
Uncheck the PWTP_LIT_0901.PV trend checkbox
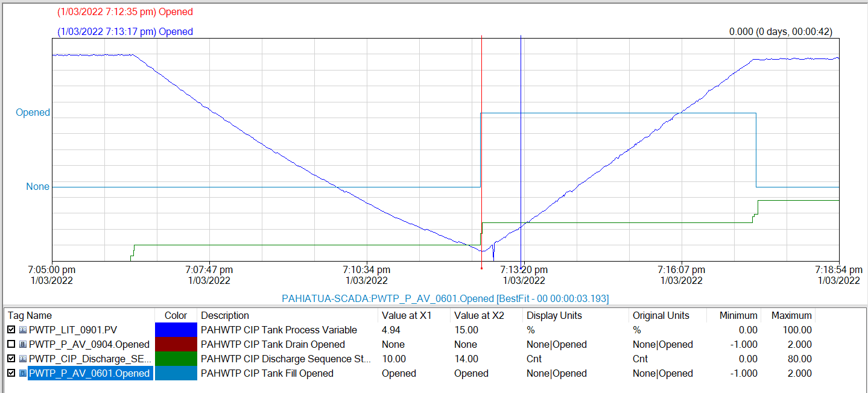tap(11, 330)
